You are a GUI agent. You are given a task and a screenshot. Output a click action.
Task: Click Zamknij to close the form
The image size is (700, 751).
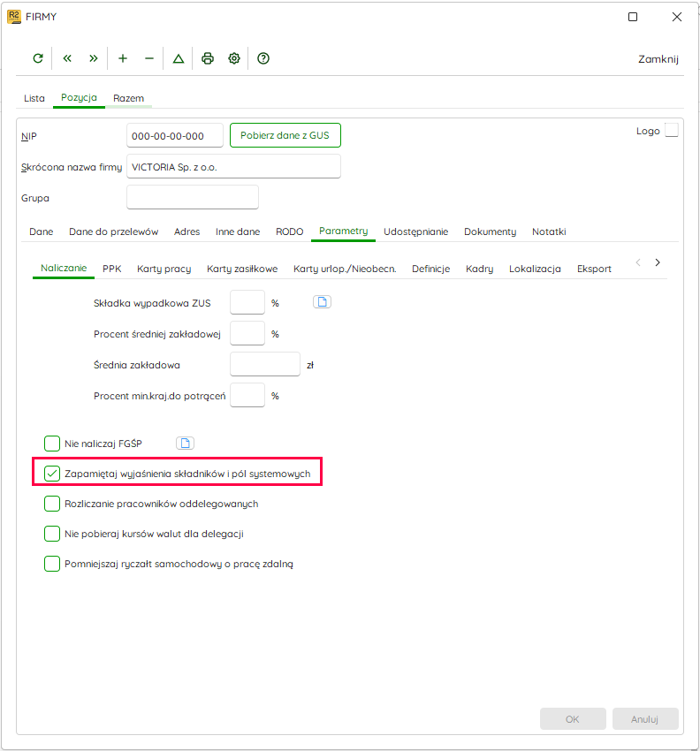click(658, 59)
